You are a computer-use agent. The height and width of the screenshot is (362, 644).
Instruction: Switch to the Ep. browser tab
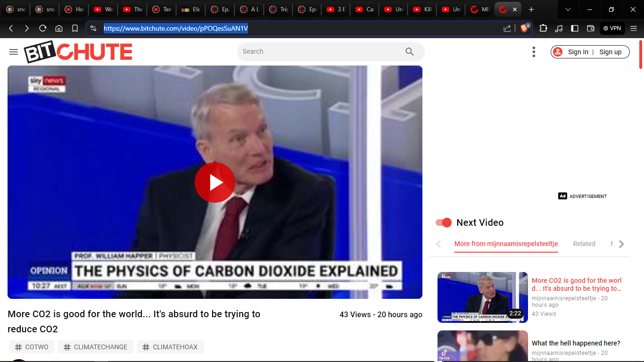220,9
